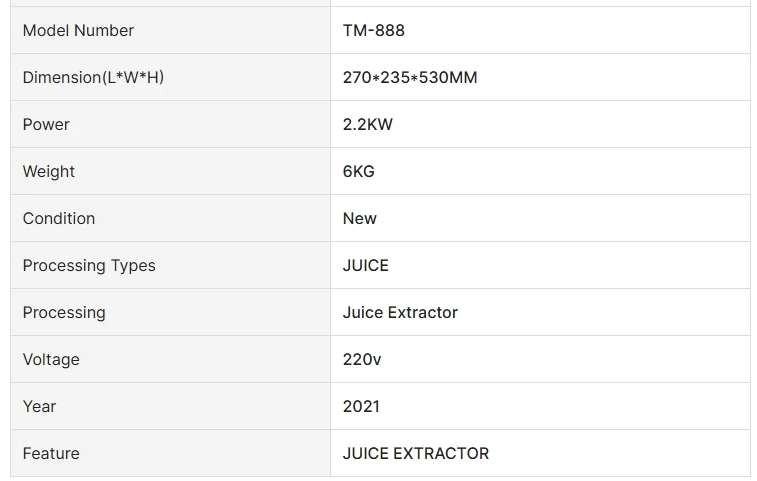Viewport: 757px width, 481px height.
Task: Click the Processing row label
Action: (x=64, y=312)
